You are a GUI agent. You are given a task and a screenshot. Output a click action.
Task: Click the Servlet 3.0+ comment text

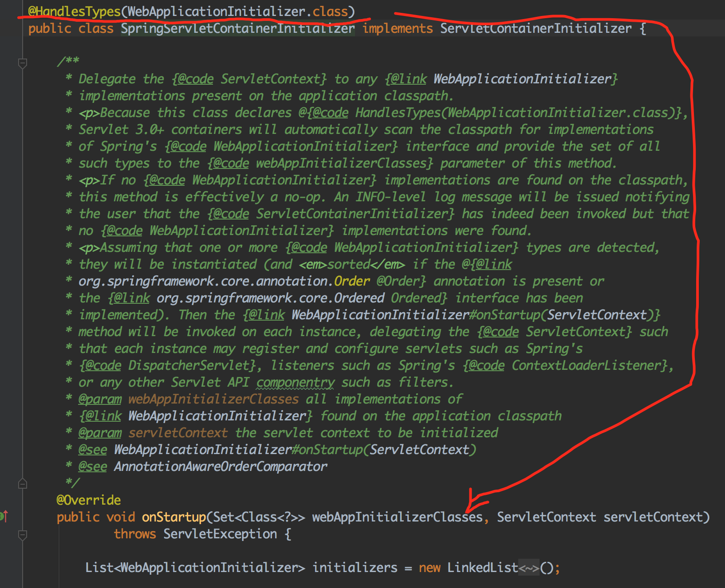[121, 129]
